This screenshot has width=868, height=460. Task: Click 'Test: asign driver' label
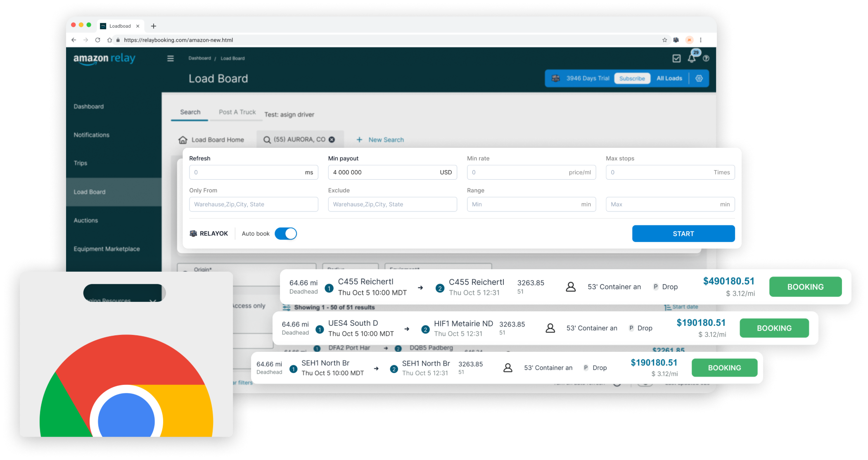pos(289,115)
